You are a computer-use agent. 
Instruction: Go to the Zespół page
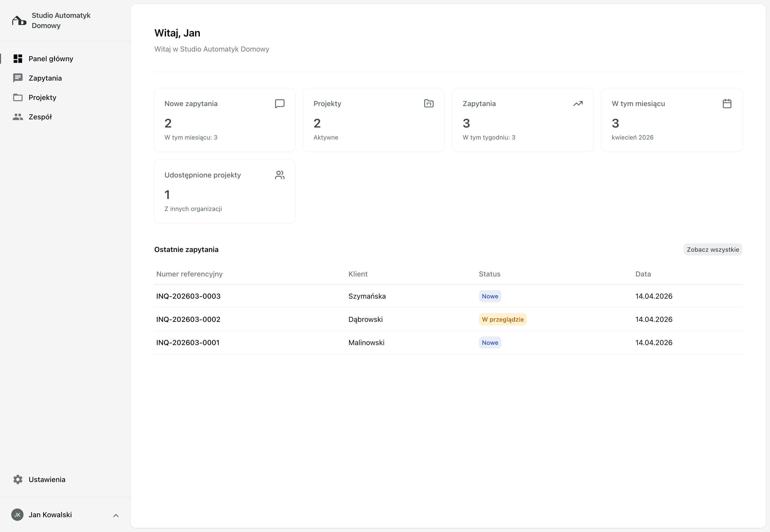tap(40, 117)
